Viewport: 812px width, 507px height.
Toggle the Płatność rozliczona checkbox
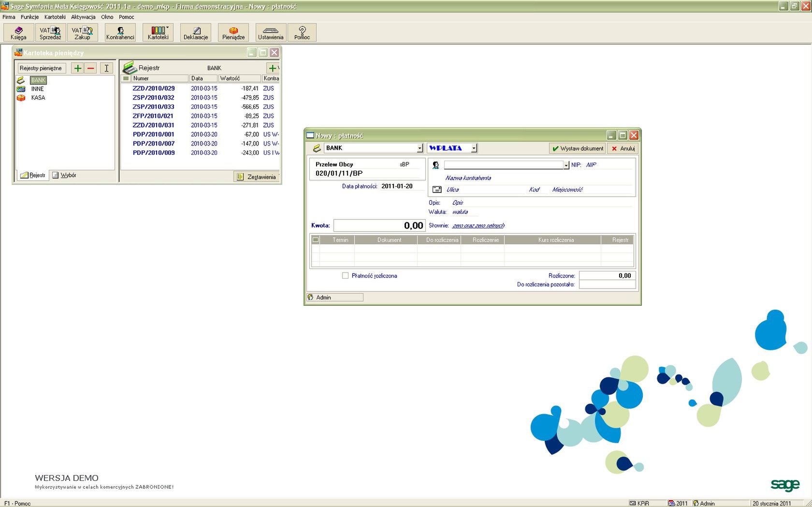point(345,276)
